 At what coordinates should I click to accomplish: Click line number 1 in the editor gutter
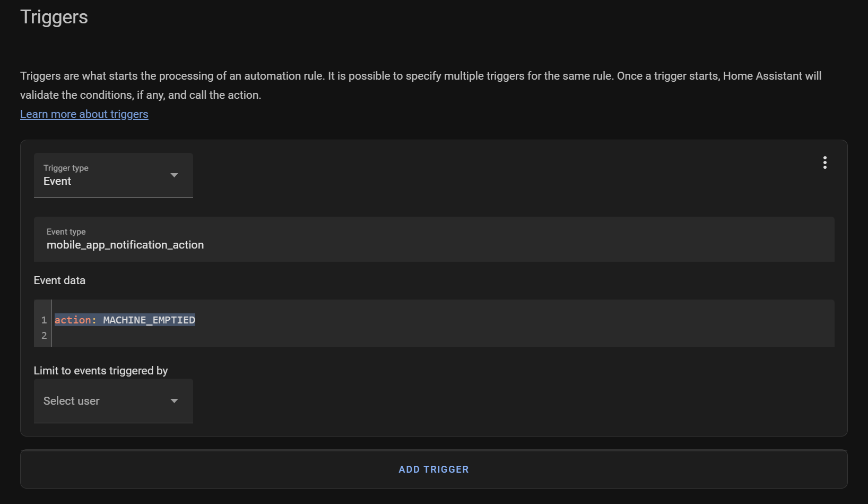point(44,320)
